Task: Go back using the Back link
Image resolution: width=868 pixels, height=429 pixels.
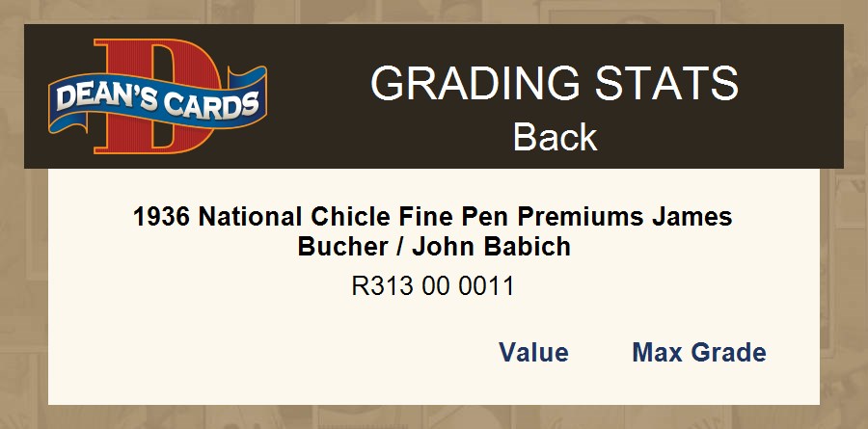Action: click(x=555, y=137)
